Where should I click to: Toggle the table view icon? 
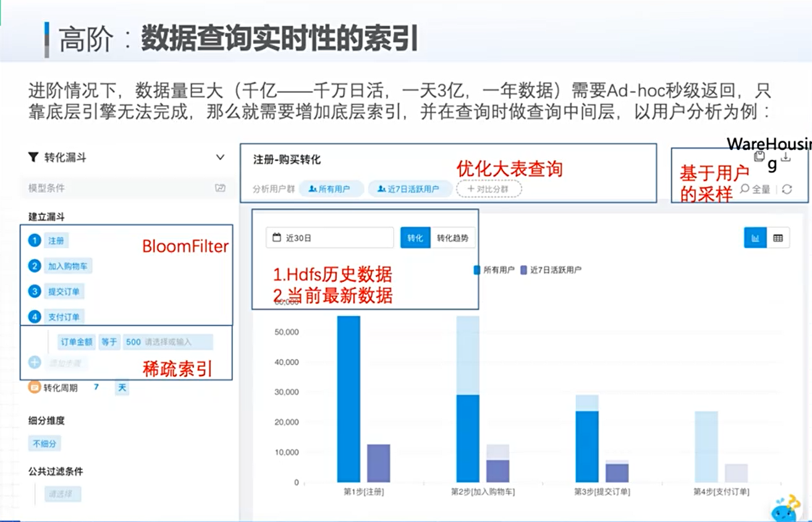pyautogui.click(x=778, y=238)
